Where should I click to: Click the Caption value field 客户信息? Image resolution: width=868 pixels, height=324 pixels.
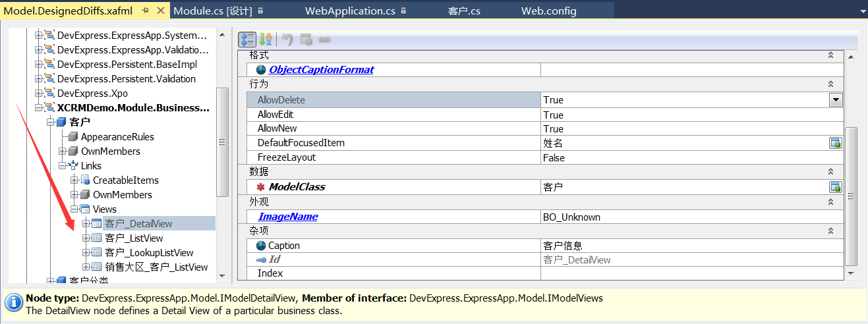tap(691, 246)
